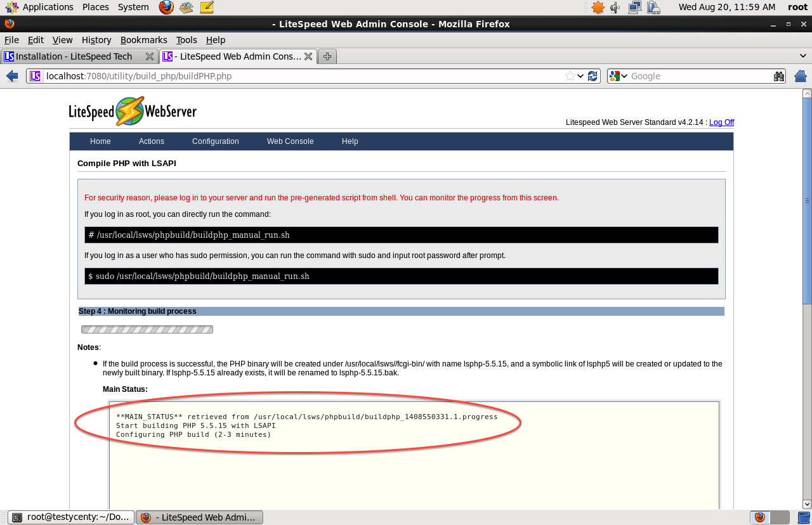The height and width of the screenshot is (525, 812).
Task: Open the Places menu
Action: 96,7
